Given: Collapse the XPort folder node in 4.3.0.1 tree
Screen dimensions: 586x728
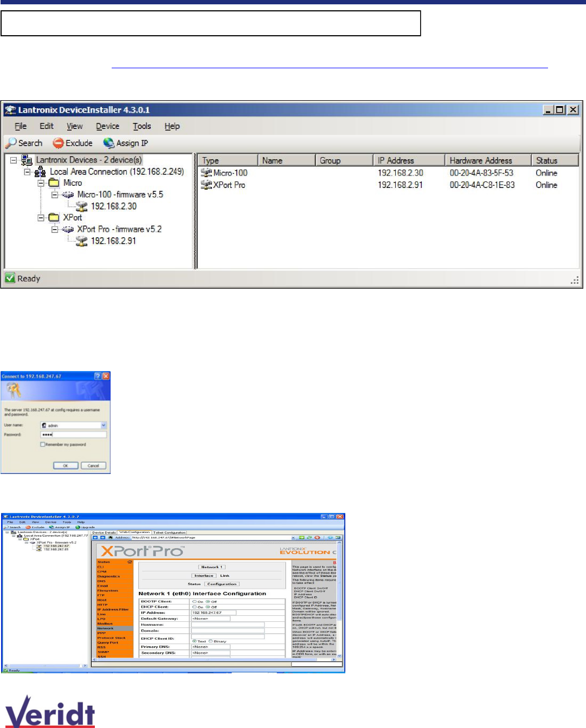Looking at the screenshot, I should point(41,218).
